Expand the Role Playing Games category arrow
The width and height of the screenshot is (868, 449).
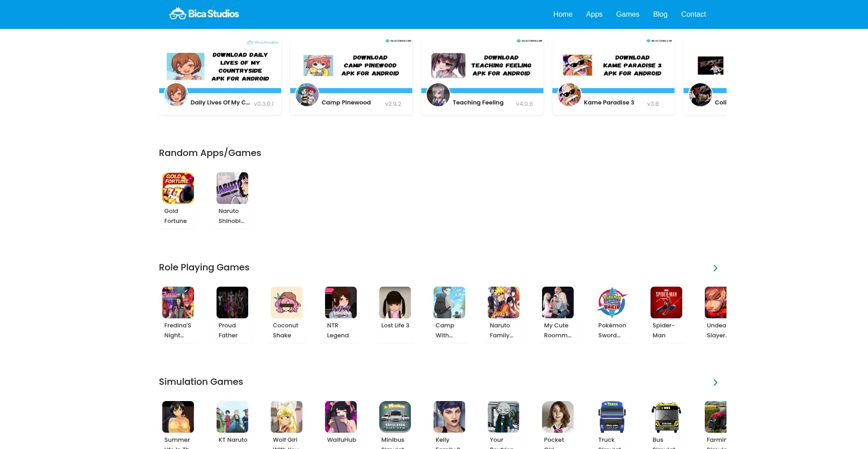point(715,268)
